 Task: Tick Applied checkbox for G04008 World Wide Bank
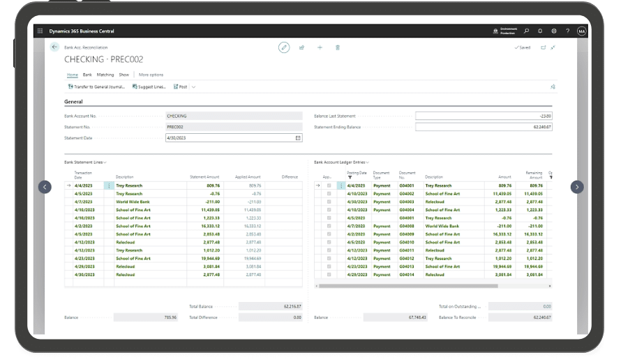click(329, 227)
